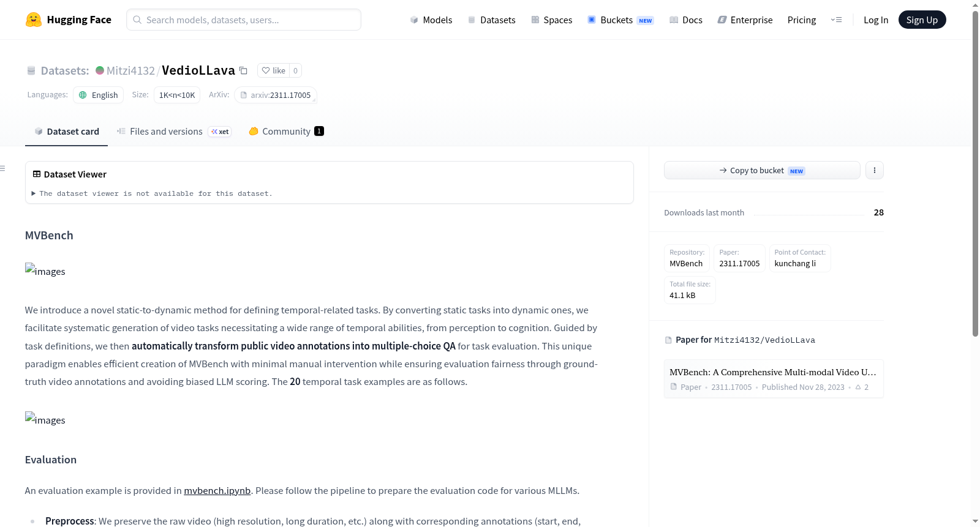This screenshot has width=980, height=527.
Task: Switch to Files and versions tab
Action: click(x=174, y=131)
